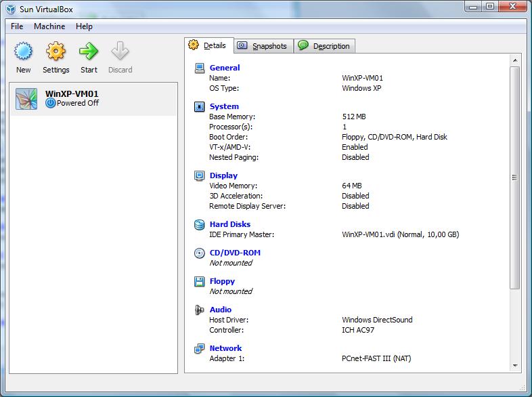Click the VT-x/AMD-V 'Enabled' value
Screen dimensions: 532x397
click(355, 147)
